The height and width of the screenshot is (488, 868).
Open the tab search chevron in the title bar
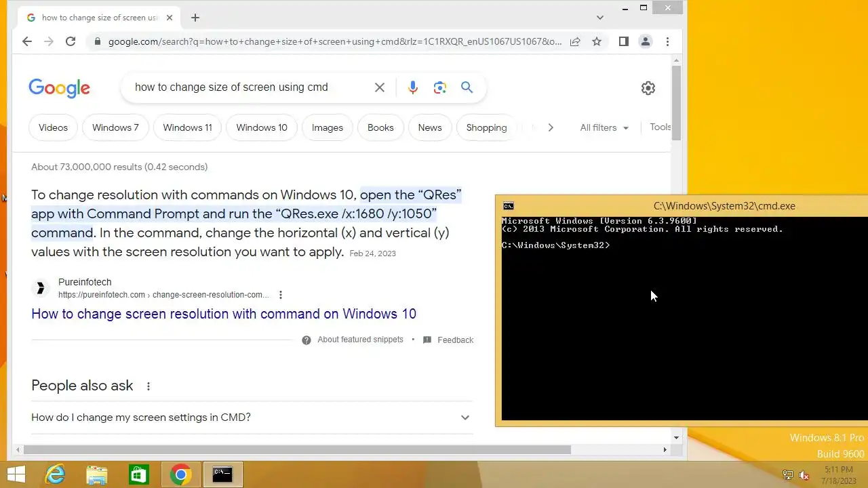tap(600, 18)
